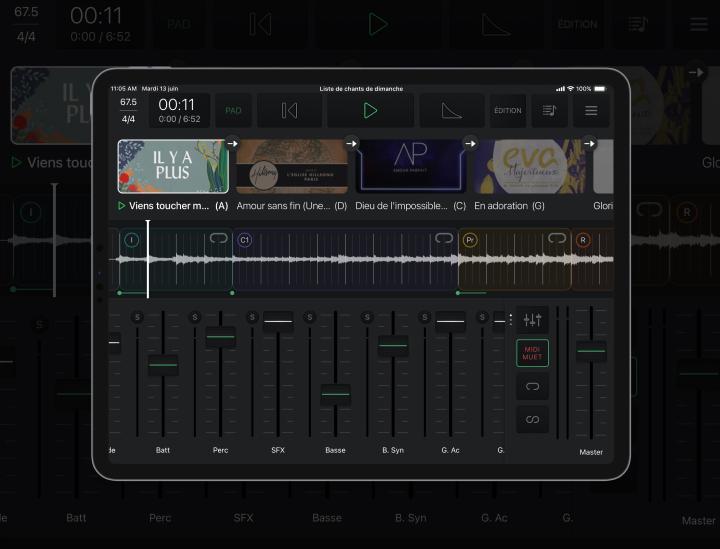Click the loop icon in Intro section
Image resolution: width=720 pixels, height=549 pixels.
(218, 239)
